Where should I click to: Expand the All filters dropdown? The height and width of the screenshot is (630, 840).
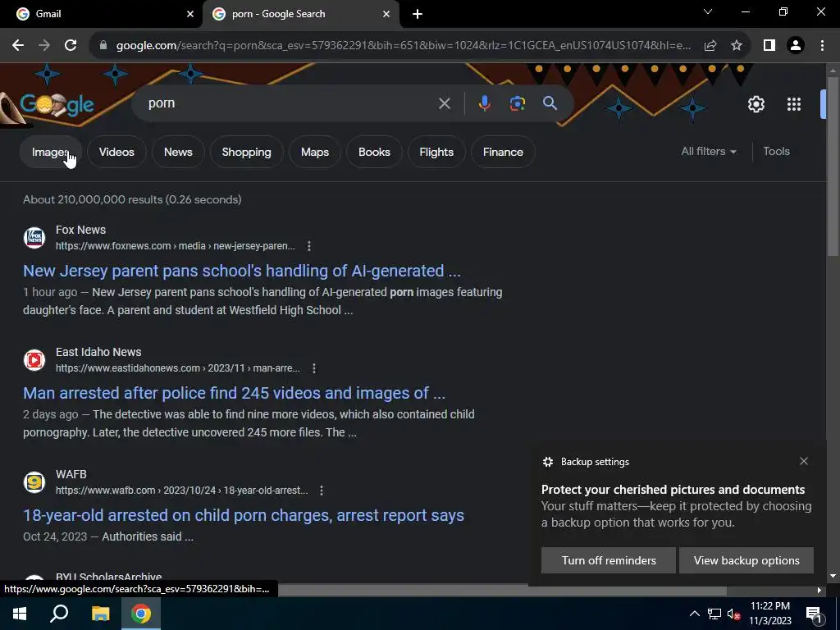[709, 152]
